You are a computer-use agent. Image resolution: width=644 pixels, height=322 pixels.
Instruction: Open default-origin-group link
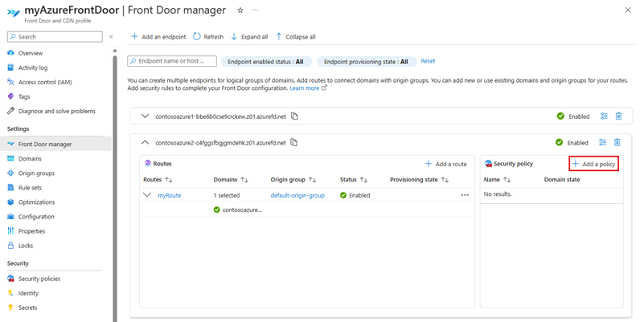click(x=297, y=195)
